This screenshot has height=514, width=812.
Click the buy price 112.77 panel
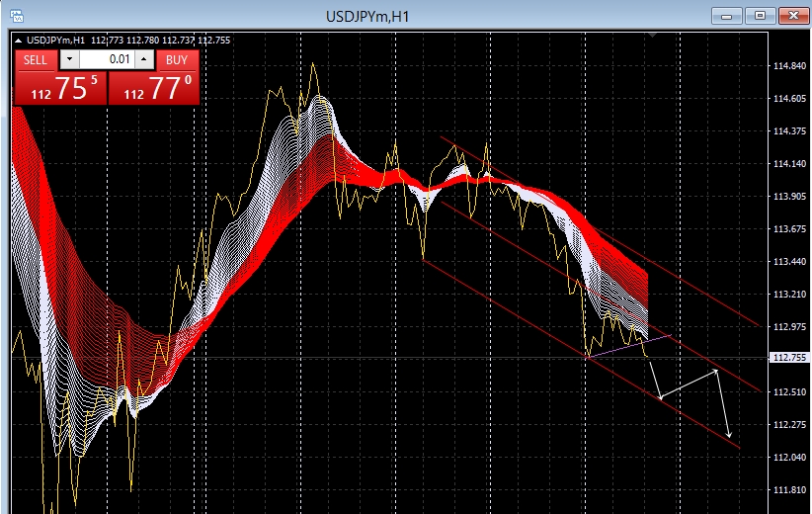pyautogui.click(x=153, y=88)
